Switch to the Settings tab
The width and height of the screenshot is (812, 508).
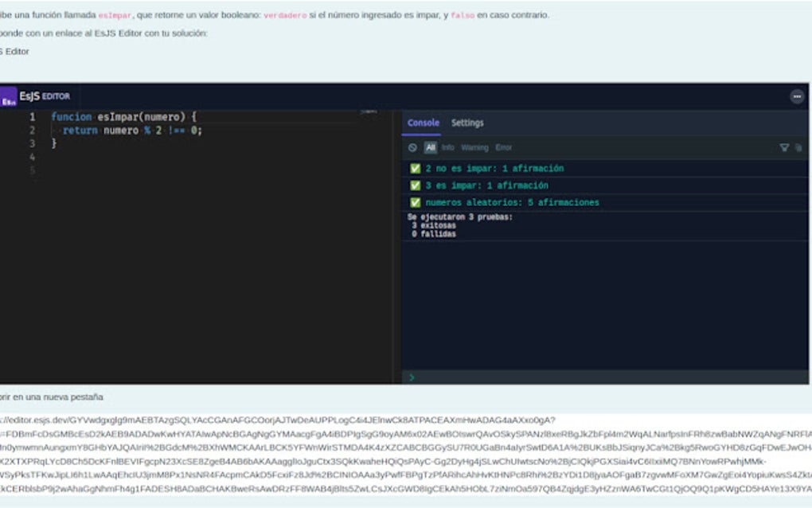pyautogui.click(x=468, y=123)
